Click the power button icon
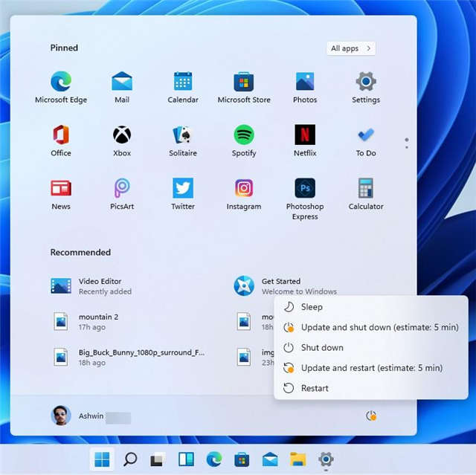 pyautogui.click(x=371, y=416)
